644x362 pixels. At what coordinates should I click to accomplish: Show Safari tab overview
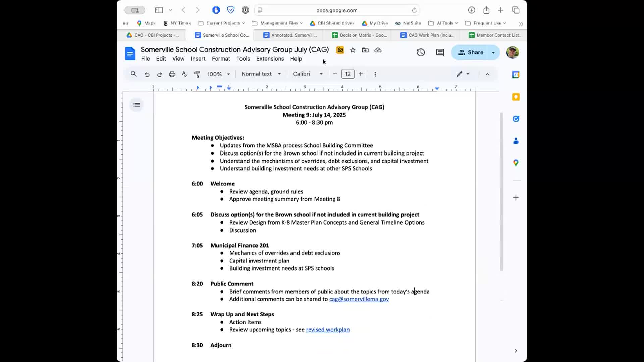pyautogui.click(x=516, y=10)
